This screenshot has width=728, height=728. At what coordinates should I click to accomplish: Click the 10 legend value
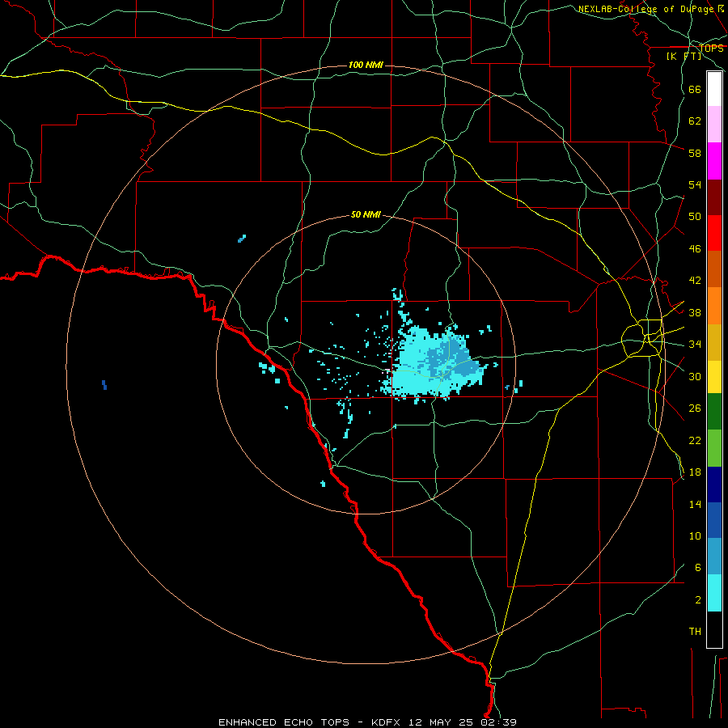click(695, 535)
